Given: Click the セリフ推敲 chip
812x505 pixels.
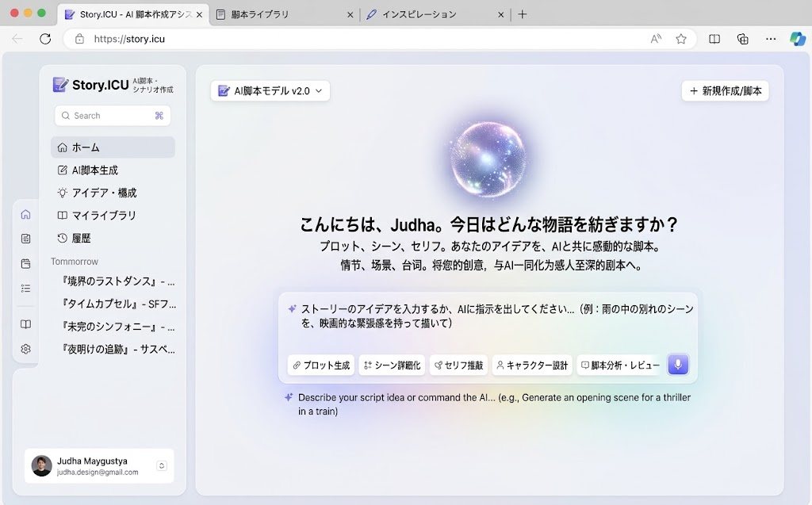Looking at the screenshot, I should [x=459, y=365].
